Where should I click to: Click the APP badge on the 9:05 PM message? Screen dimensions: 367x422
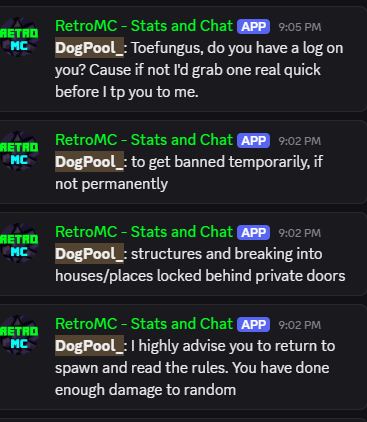pyautogui.click(x=253, y=27)
